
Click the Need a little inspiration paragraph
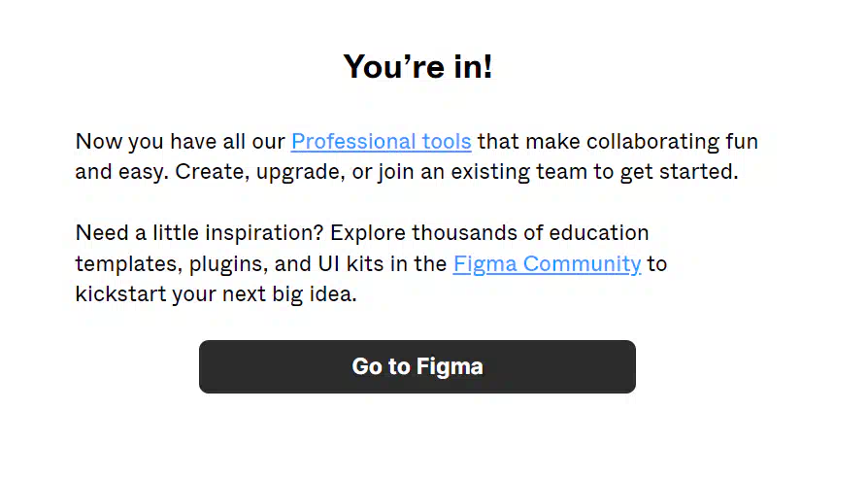tap(371, 263)
